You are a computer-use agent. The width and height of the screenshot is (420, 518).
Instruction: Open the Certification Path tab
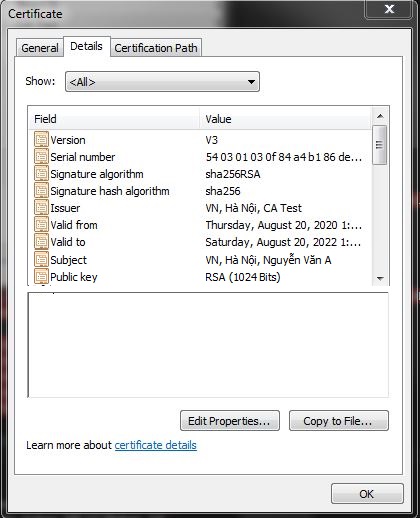(x=156, y=48)
